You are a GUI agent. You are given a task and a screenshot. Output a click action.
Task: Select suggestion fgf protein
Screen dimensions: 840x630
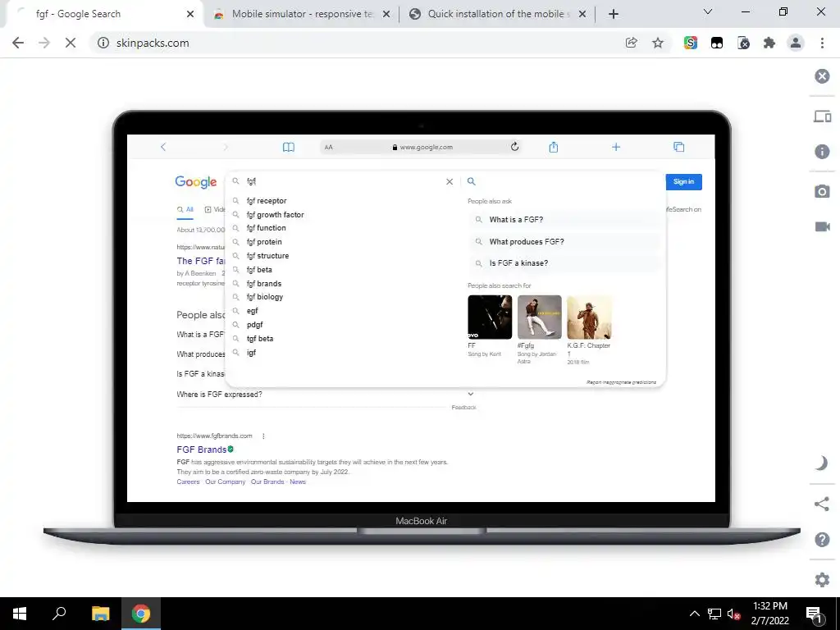pyautogui.click(x=264, y=242)
